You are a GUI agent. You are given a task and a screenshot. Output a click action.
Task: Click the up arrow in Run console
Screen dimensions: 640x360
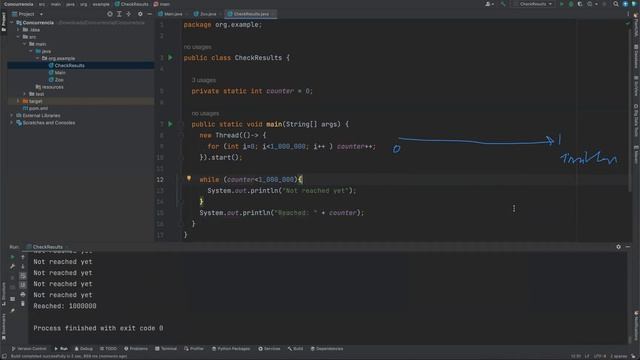(x=23, y=257)
